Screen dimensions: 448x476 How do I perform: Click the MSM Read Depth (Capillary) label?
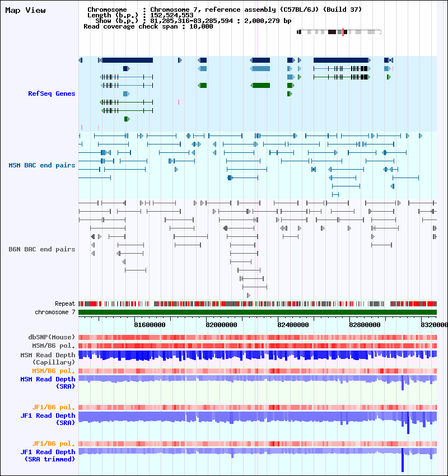pos(48,358)
